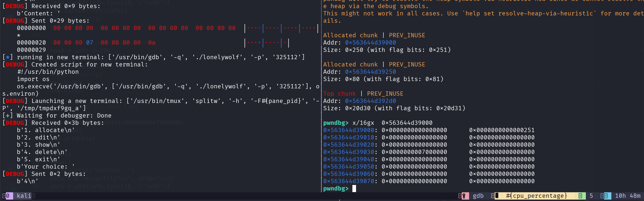Click the memory dump row address 0x563644d39070

pos(349,181)
